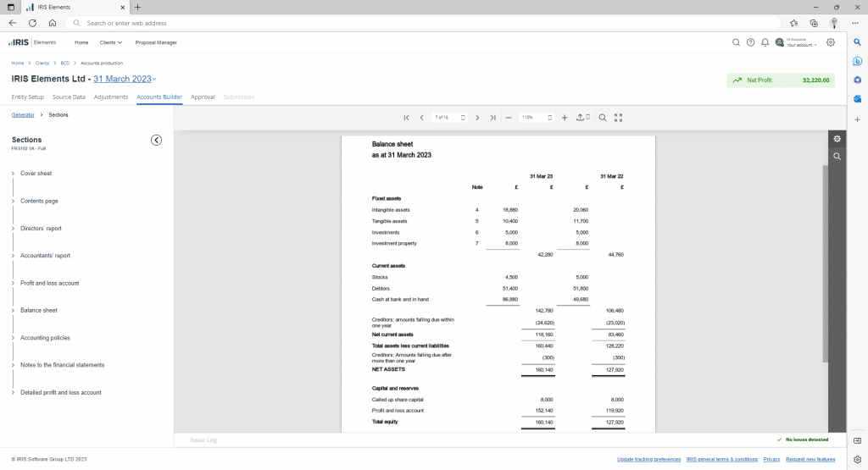868x470 pixels.
Task: Open the browser collections icon
Action: tap(814, 23)
